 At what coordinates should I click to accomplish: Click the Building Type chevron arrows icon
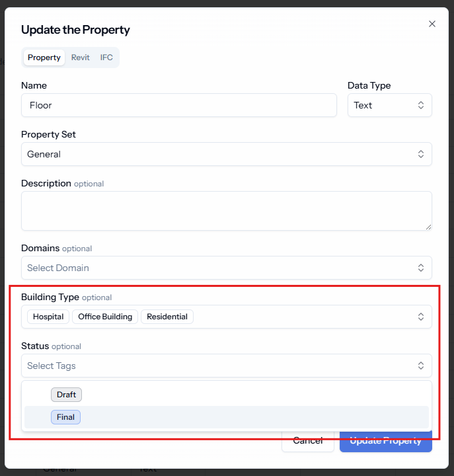[420, 317]
